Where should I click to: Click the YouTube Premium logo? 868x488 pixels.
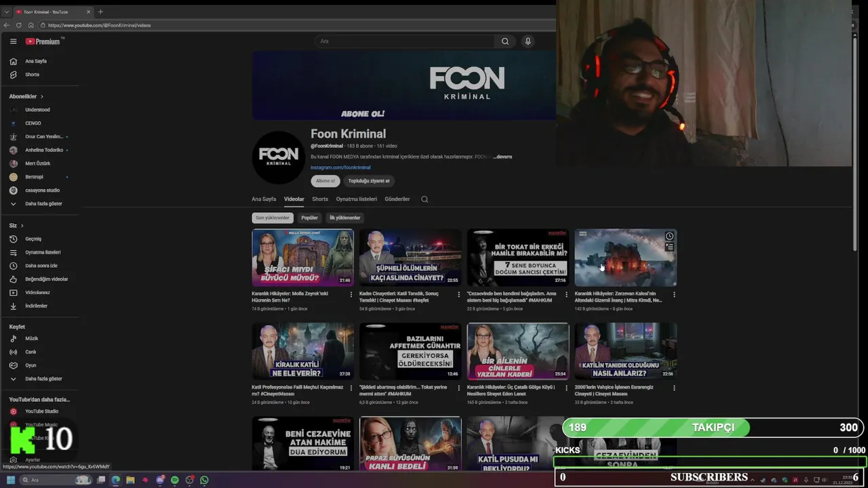tap(43, 41)
